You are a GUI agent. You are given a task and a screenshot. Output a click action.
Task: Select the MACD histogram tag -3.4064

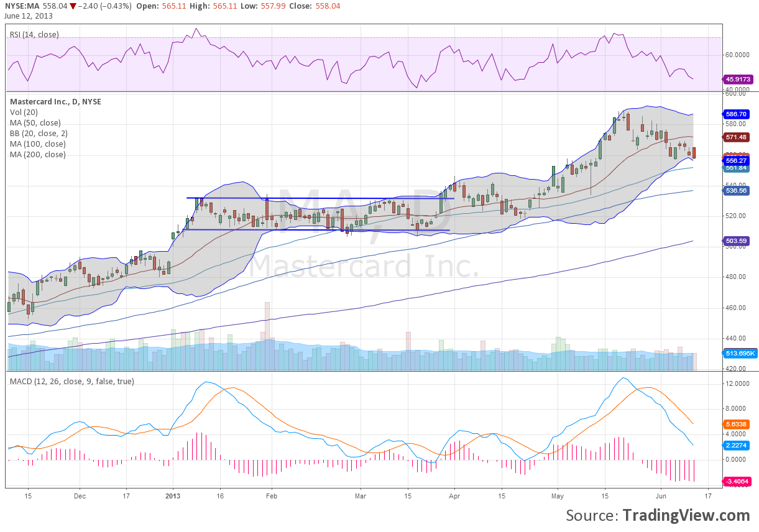[x=738, y=481]
